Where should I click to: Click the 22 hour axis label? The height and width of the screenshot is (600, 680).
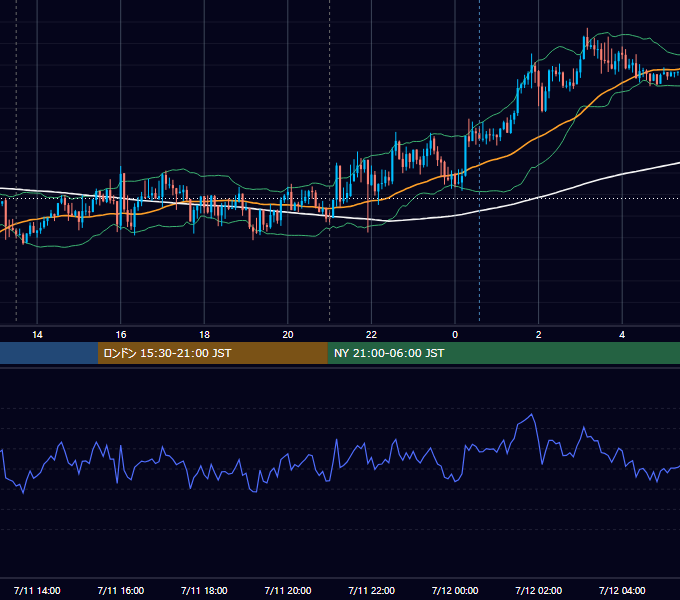[x=371, y=335]
